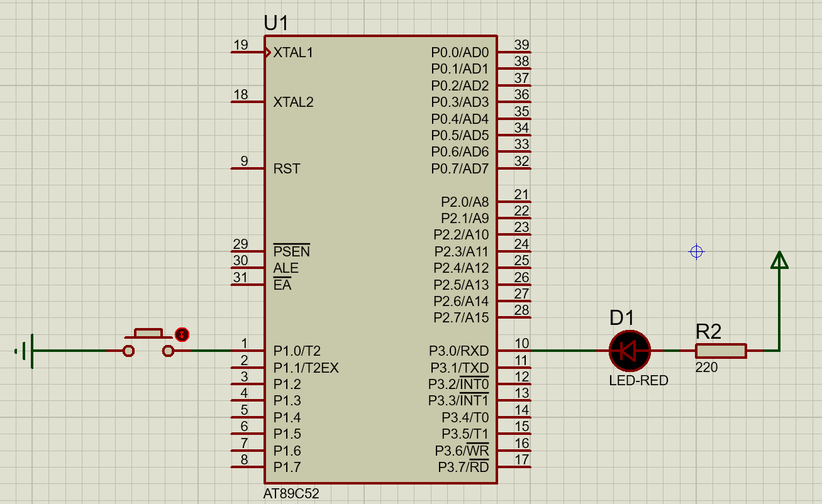Select the P3.7/RD pin 17 stub
Viewport: 822px width, 504px height.
pos(514,467)
